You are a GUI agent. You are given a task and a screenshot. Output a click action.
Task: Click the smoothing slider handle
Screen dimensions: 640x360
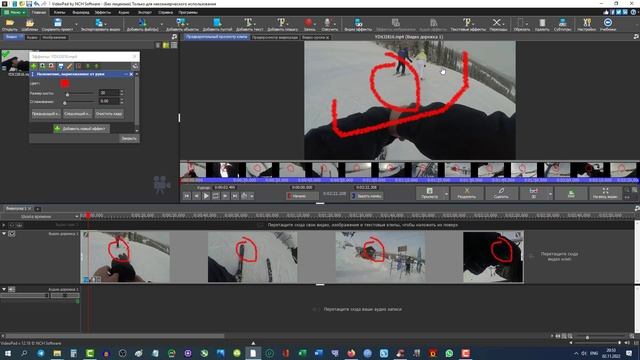pos(64,102)
